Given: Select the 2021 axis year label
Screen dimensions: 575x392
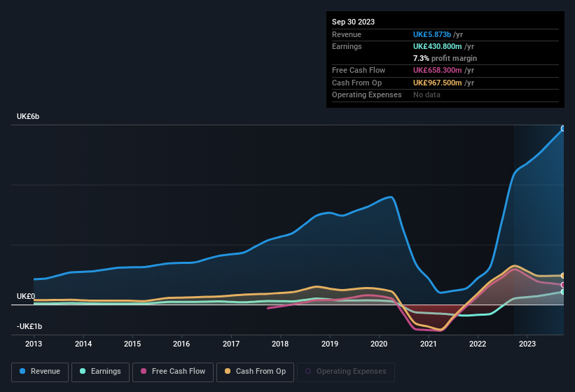Looking at the screenshot, I should 428,344.
